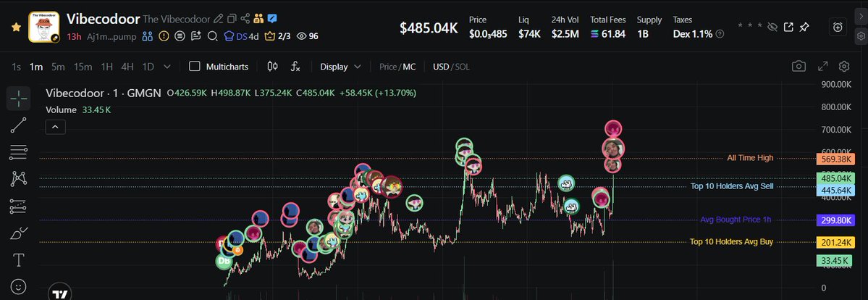Click the yellow warning exclamation icon

164,36
